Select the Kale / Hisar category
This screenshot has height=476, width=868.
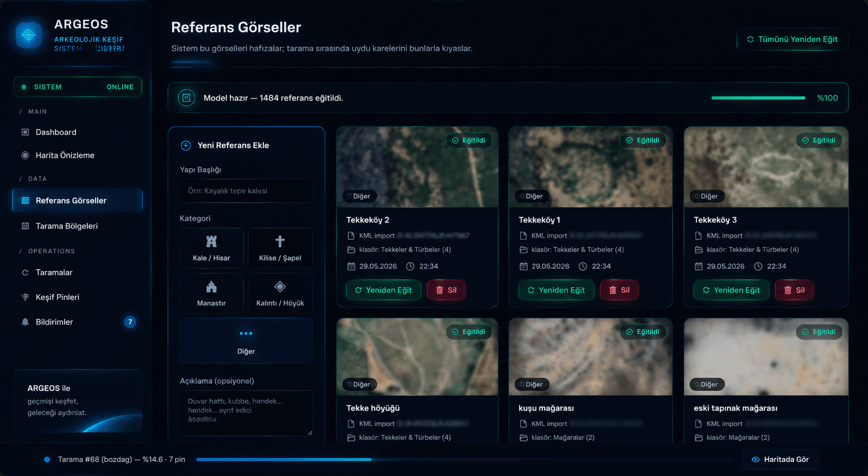(x=212, y=248)
